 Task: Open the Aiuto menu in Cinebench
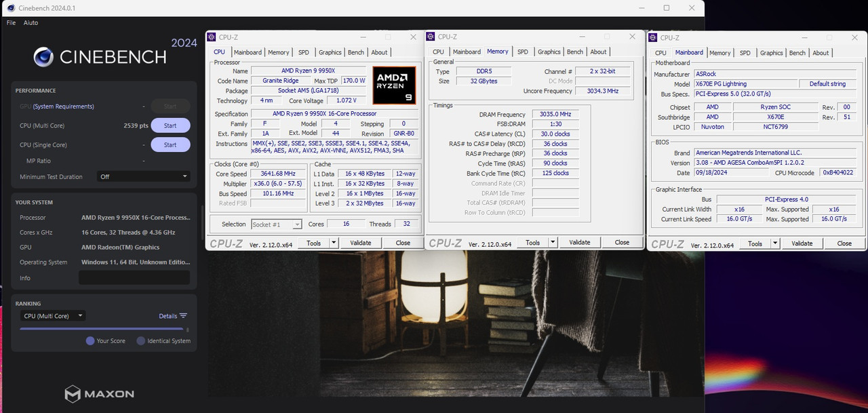click(x=31, y=22)
